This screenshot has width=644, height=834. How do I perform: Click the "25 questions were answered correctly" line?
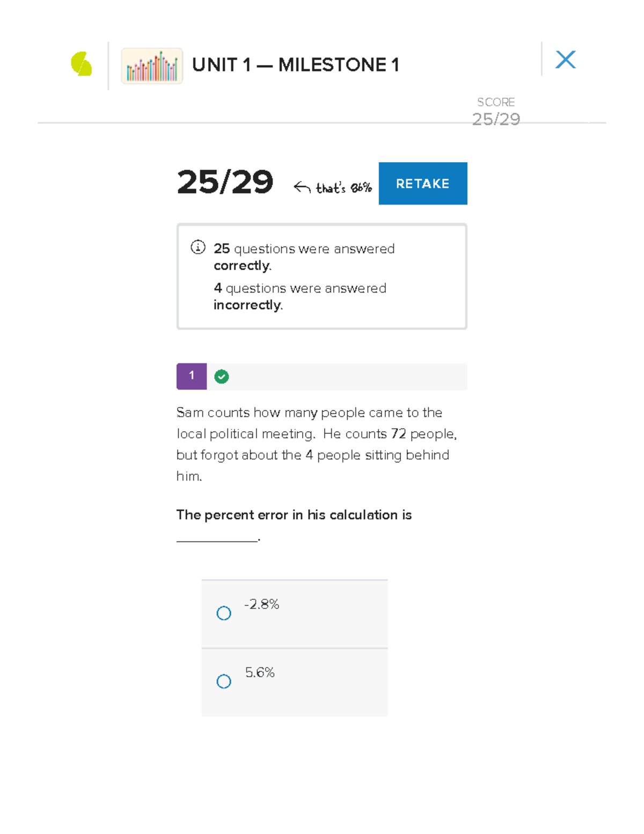304,257
